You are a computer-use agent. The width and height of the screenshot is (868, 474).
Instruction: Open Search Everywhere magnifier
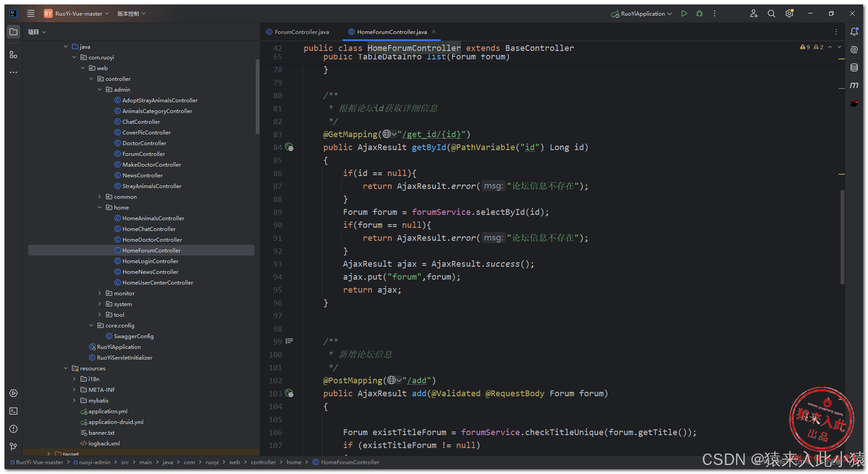(771, 13)
